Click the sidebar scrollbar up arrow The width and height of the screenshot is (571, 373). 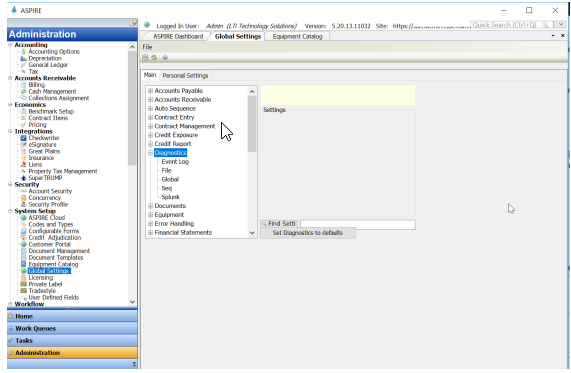(132, 47)
